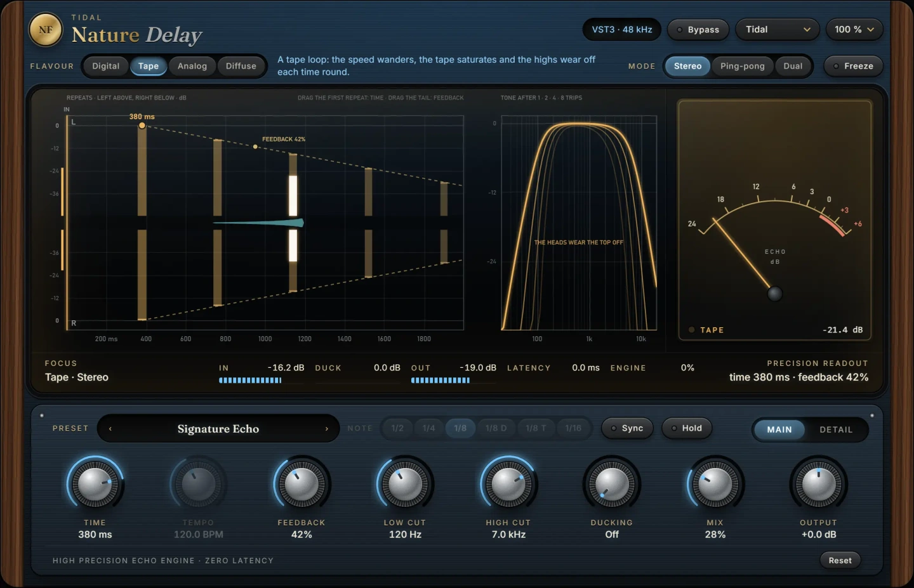This screenshot has width=914, height=588.
Task: Click the LOW CUT knob
Action: point(405,485)
